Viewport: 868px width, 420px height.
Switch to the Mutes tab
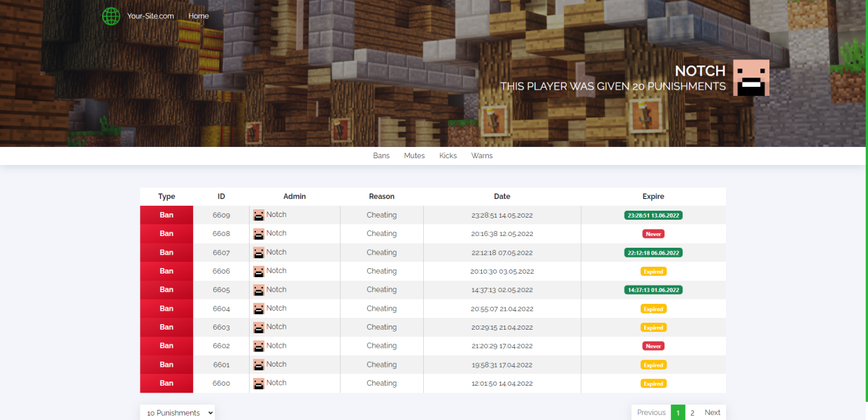click(414, 155)
